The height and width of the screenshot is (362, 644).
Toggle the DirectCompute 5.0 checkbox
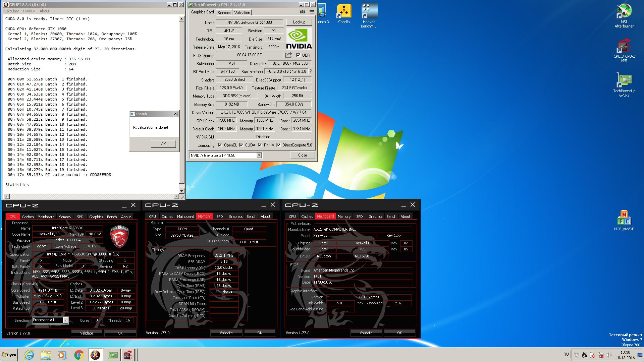tap(278, 145)
